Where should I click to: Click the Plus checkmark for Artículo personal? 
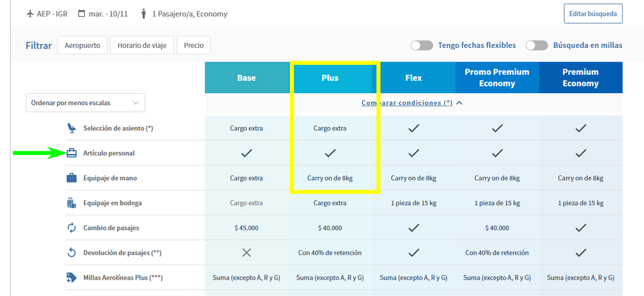[x=330, y=153]
